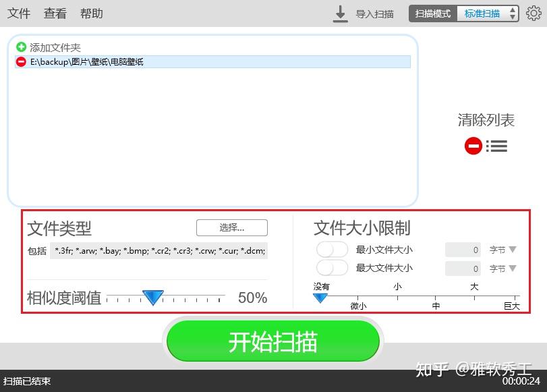Click the included file extensions field
Screen dimensions: 547x392
click(x=159, y=250)
